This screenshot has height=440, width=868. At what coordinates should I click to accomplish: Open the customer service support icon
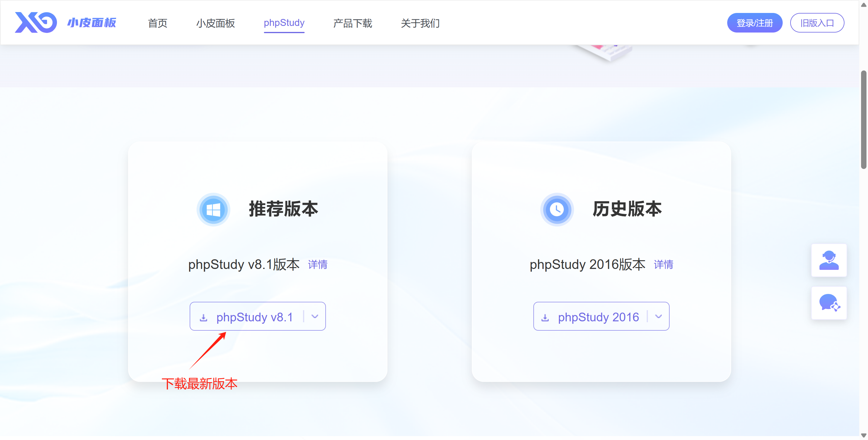(829, 261)
